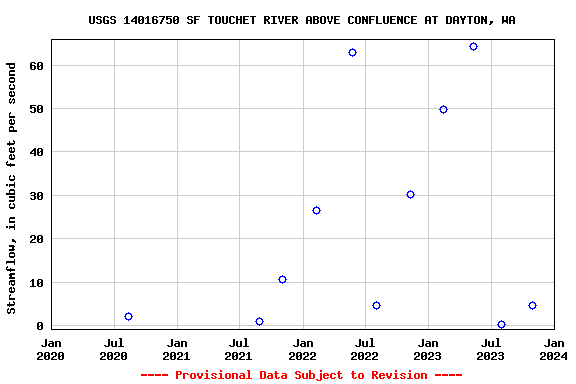Click the data point just above 10 cfs
This screenshot has height=384, width=576.
pyautogui.click(x=282, y=280)
